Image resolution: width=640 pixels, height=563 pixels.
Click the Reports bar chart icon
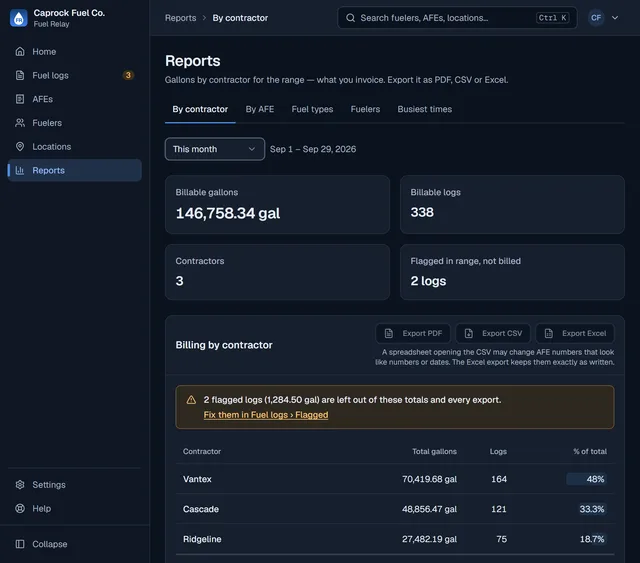coord(20,170)
